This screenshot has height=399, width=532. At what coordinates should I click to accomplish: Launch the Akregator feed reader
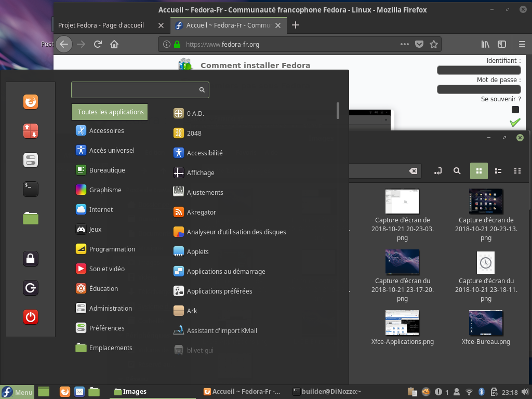[194, 212]
